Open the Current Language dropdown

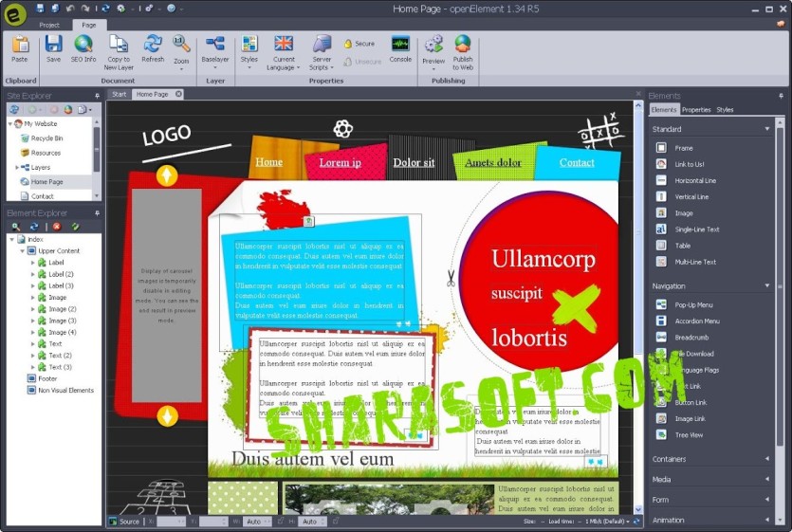[x=284, y=52]
